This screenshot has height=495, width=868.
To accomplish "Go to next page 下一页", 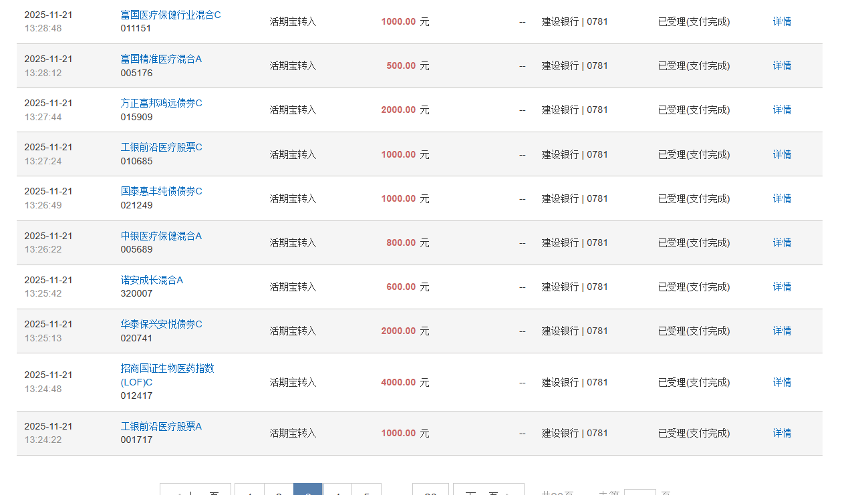I will click(488, 490).
